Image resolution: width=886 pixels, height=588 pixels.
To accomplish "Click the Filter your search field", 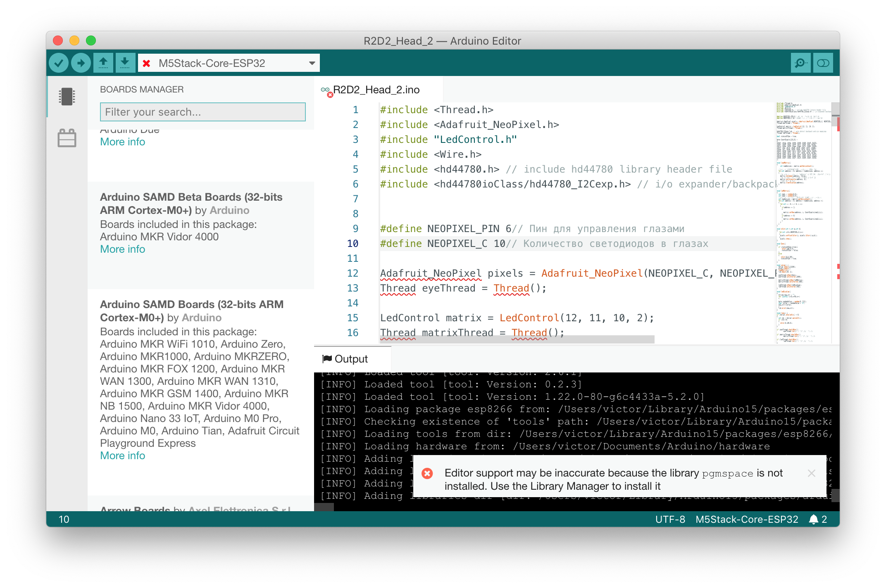I will tap(202, 112).
